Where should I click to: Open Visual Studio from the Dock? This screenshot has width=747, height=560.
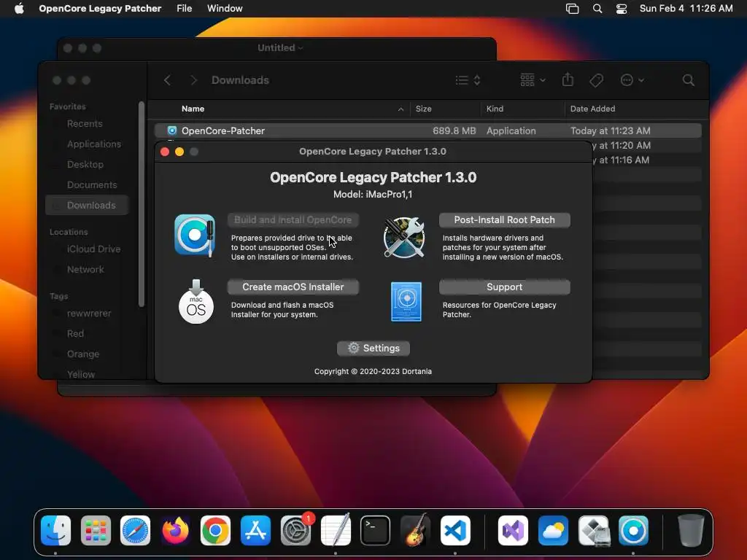(513, 531)
